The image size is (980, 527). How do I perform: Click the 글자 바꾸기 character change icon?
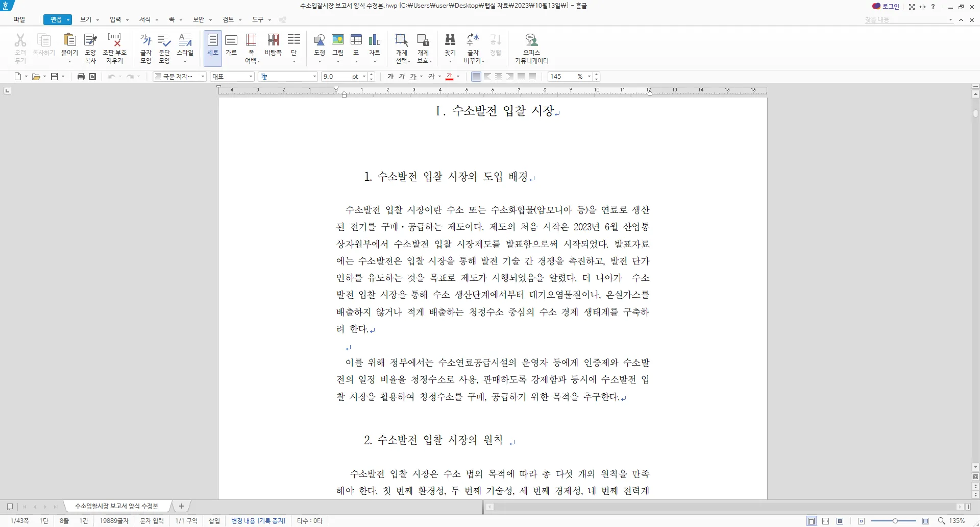coord(473,40)
